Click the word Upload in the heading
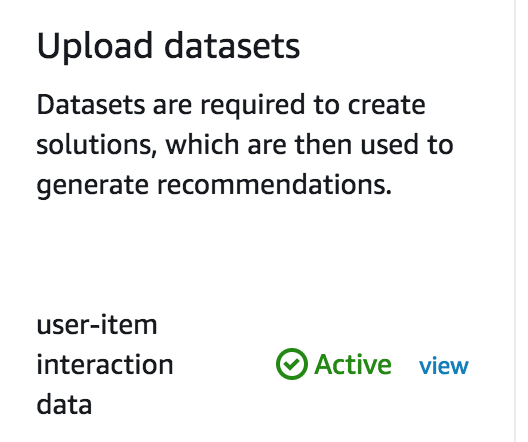Screen dimensions: 528x442 (95, 46)
